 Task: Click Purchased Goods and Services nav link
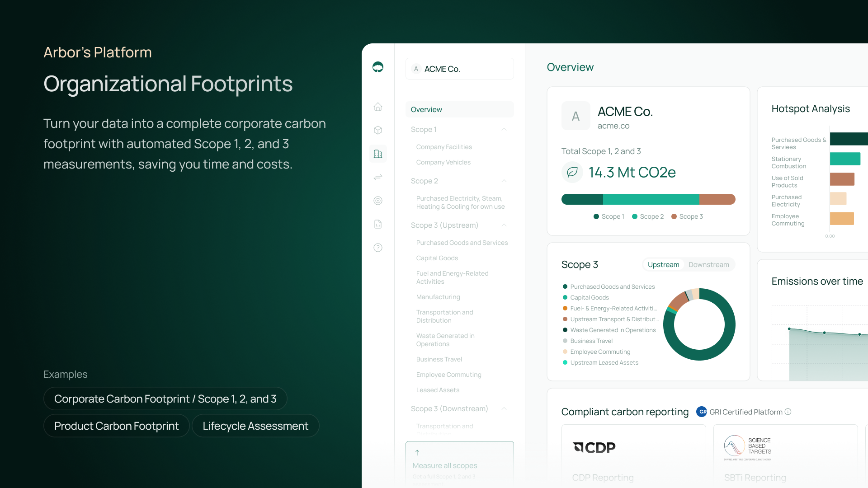462,243
